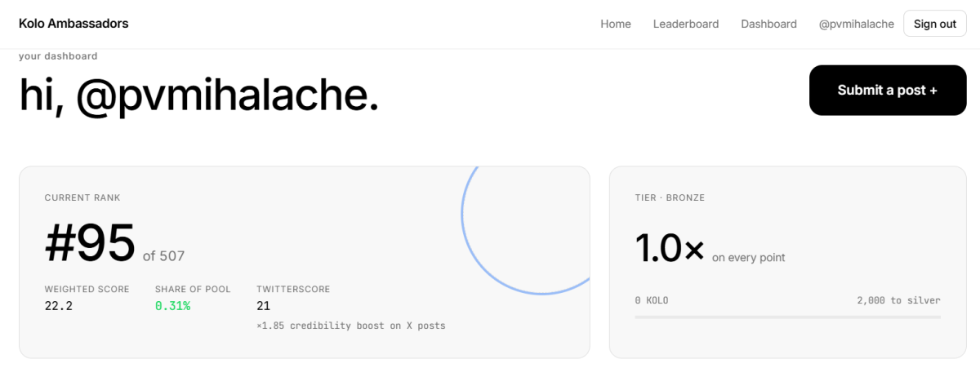Open the Home nav link

click(616, 24)
